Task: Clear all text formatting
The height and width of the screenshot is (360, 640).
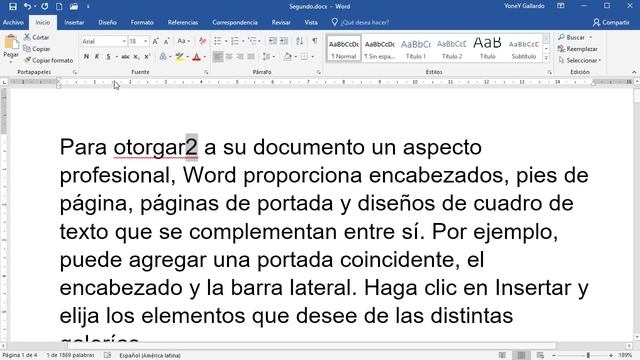Action: 202,41
